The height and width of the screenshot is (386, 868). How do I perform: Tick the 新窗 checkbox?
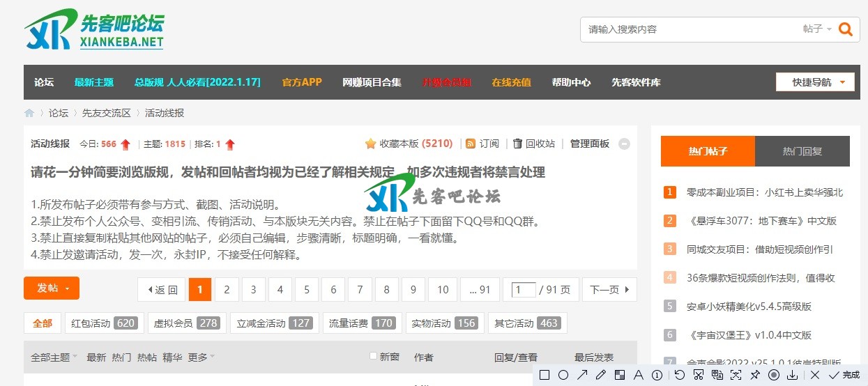(x=373, y=357)
